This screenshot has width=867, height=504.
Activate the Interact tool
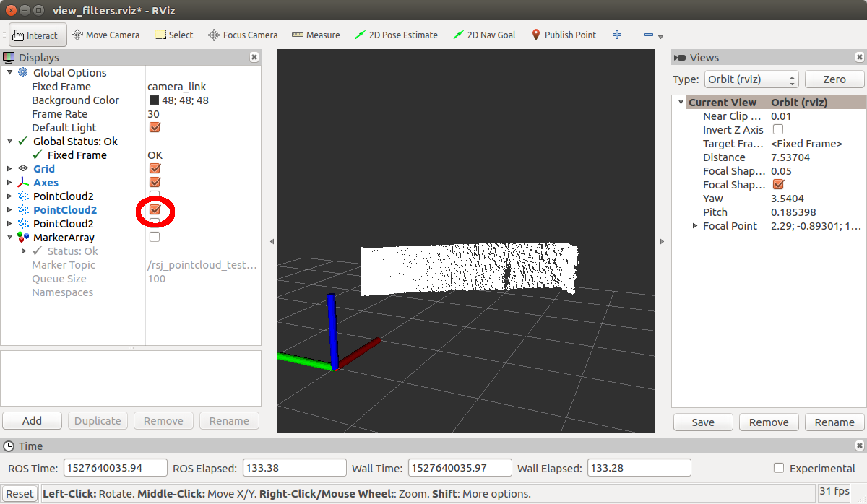[x=38, y=35]
